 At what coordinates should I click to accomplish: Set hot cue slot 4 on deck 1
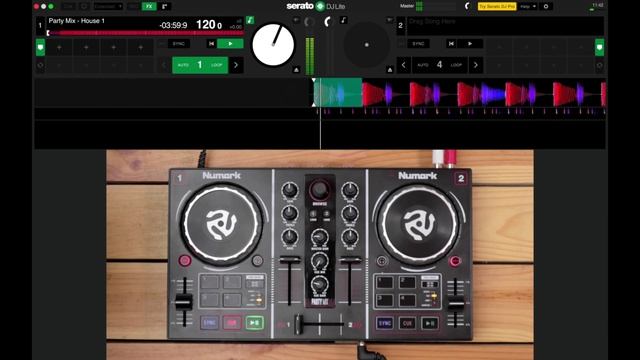(140, 48)
